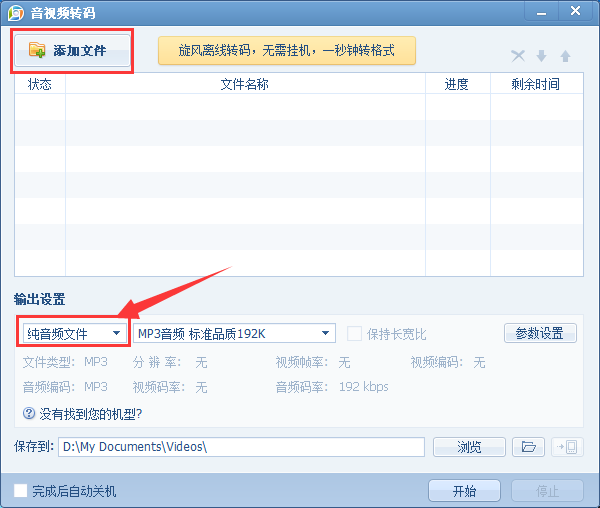Click the transfer to device icon button
600x508 pixels.
click(x=567, y=447)
